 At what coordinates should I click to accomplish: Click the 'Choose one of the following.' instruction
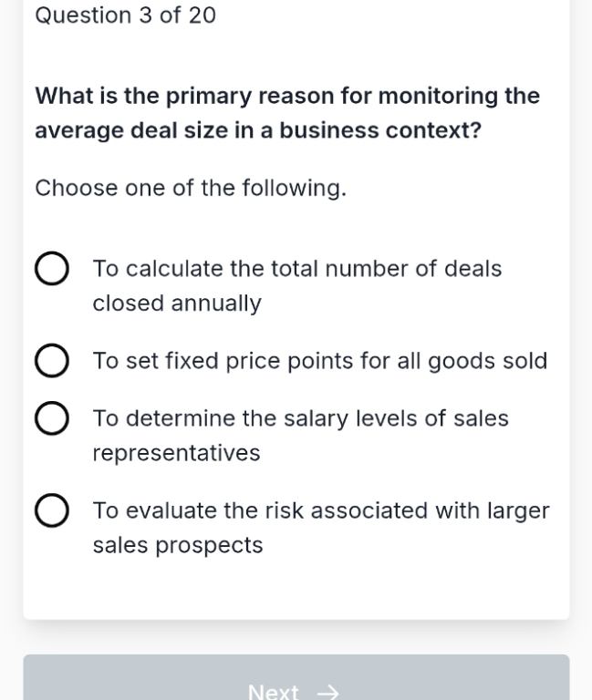coord(191,188)
